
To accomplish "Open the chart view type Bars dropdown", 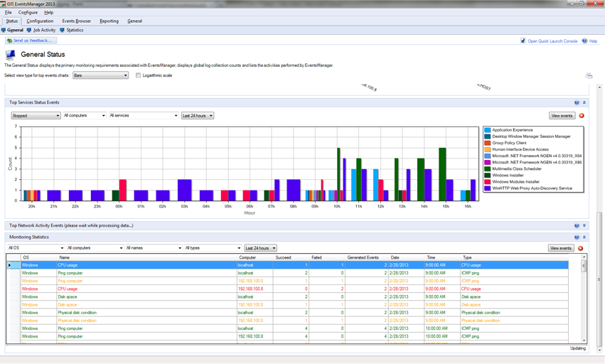I will pyautogui.click(x=100, y=75).
